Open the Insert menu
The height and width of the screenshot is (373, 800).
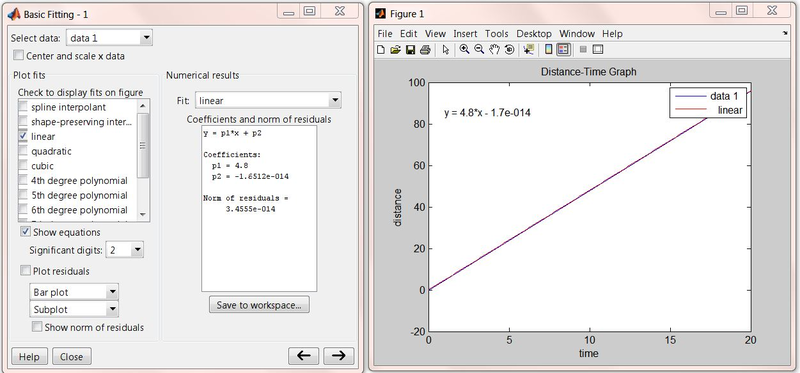465,34
